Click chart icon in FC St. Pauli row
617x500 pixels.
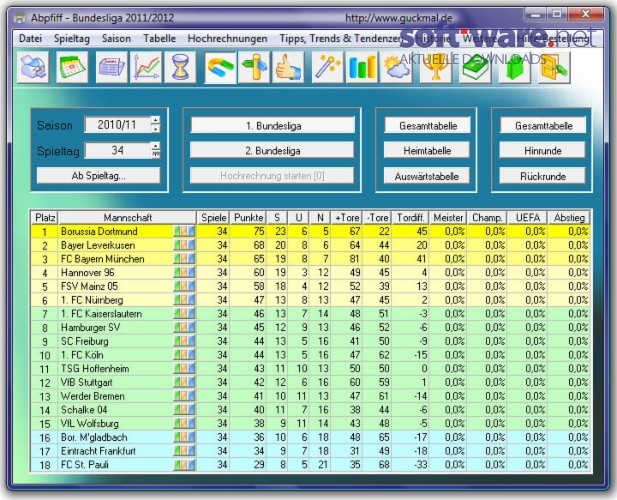pos(184,465)
